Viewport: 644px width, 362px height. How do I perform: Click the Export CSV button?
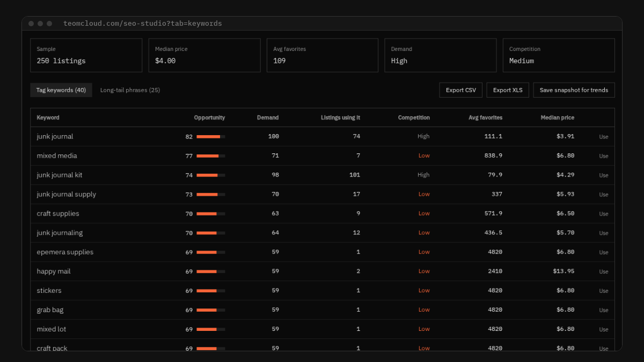click(461, 90)
